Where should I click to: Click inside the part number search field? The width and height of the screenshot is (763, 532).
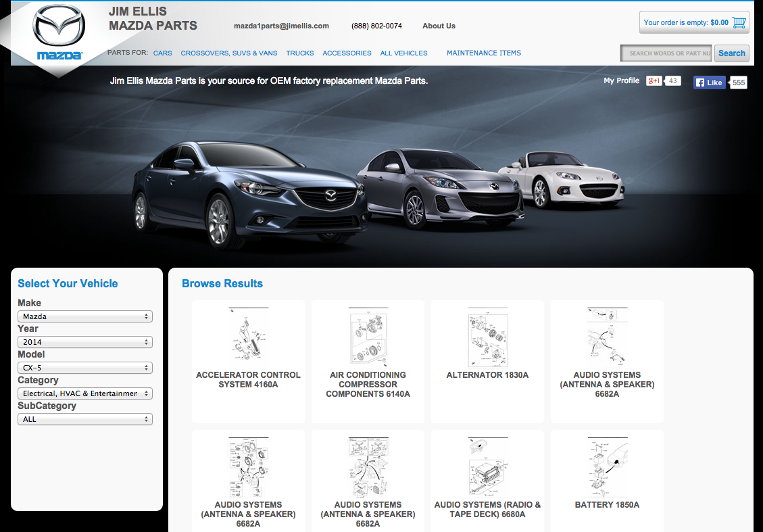[x=665, y=53]
